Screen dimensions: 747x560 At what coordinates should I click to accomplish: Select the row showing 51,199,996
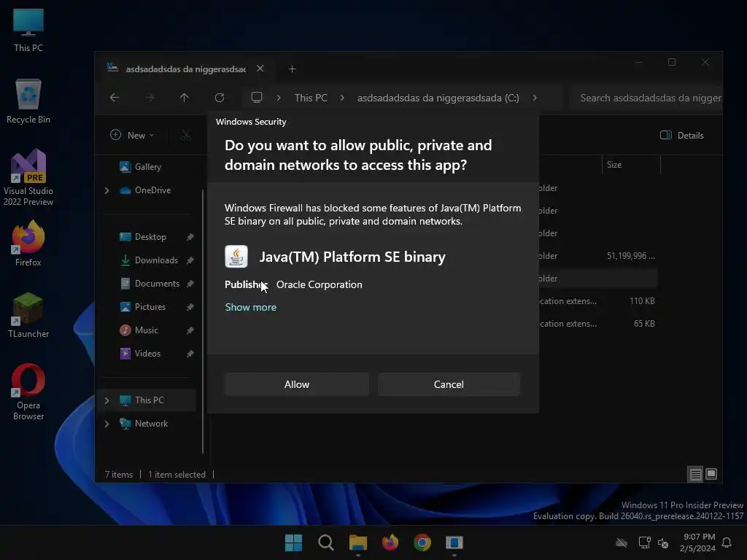click(598, 256)
